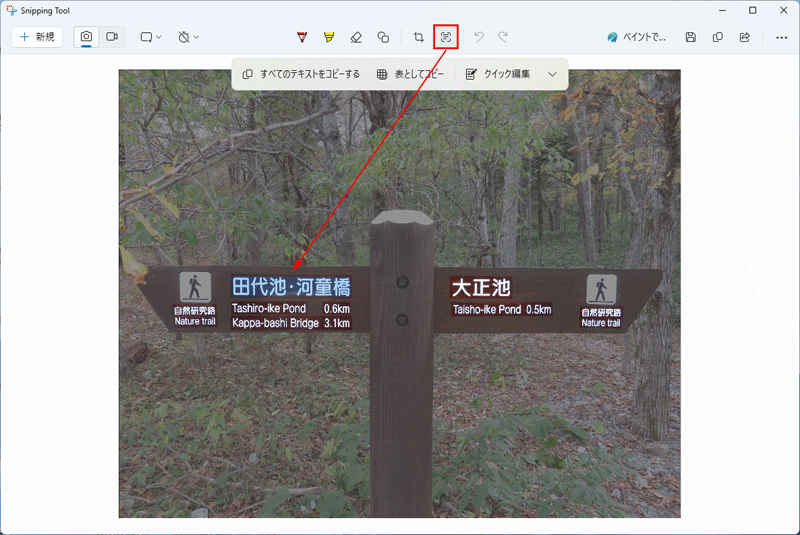The height and width of the screenshot is (535, 800).
Task: Select the red ballpoint pen tool
Action: (x=302, y=37)
